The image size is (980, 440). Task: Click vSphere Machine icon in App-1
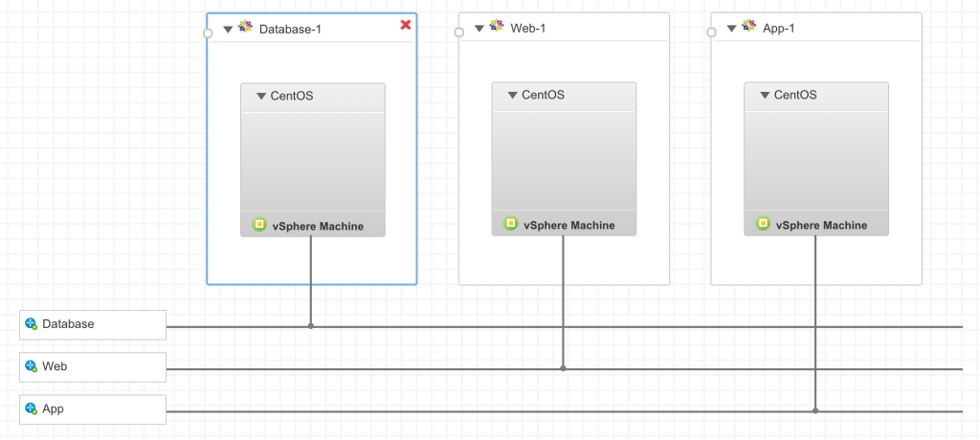(763, 225)
